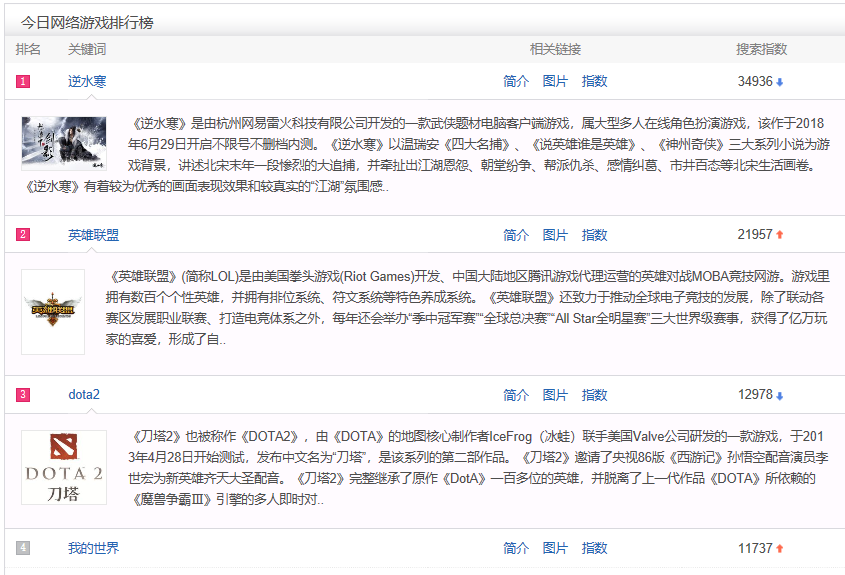This screenshot has width=845, height=575.
Task: Click 图片 link in 逆水寒 row
Action: 555,81
